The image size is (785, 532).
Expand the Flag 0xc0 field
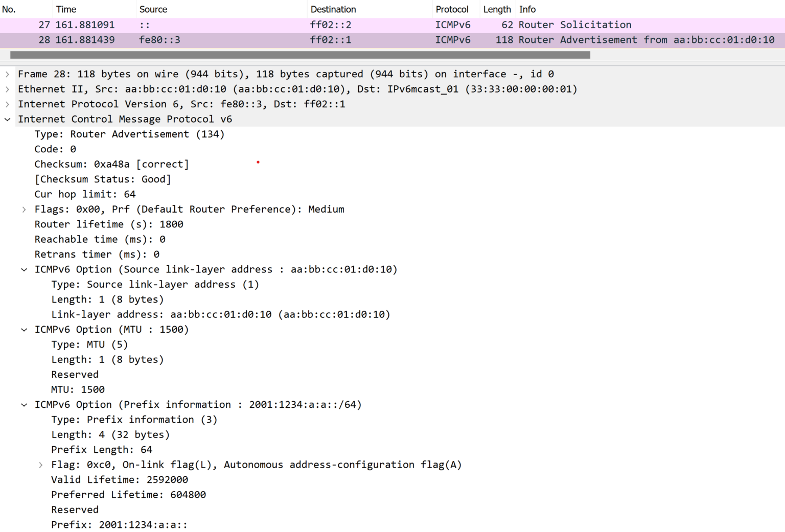(40, 465)
